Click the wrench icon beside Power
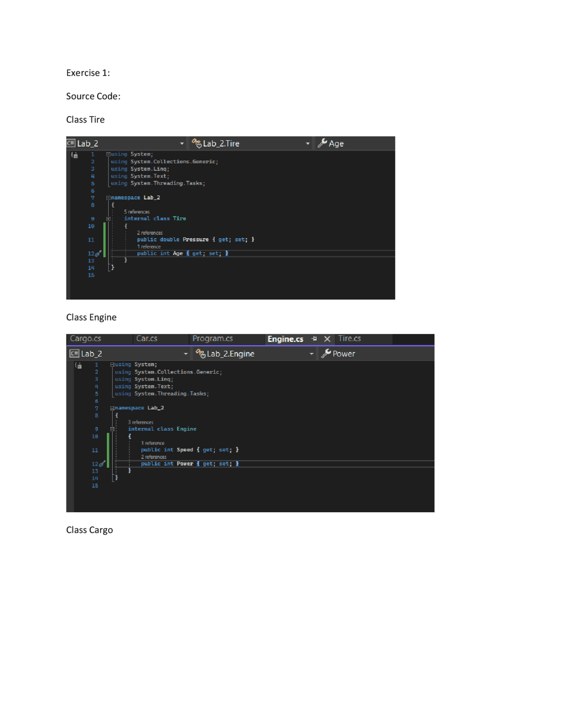The width and height of the screenshot is (563, 728). [326, 353]
